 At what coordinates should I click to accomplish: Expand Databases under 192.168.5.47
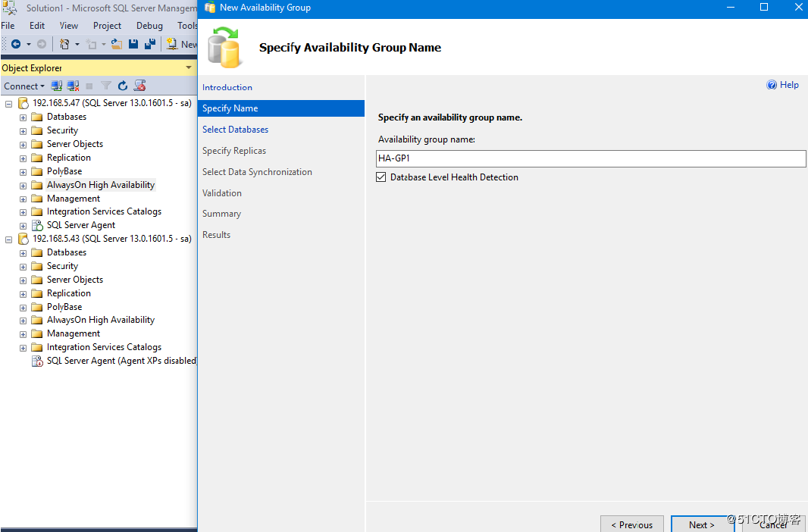pyautogui.click(x=23, y=118)
